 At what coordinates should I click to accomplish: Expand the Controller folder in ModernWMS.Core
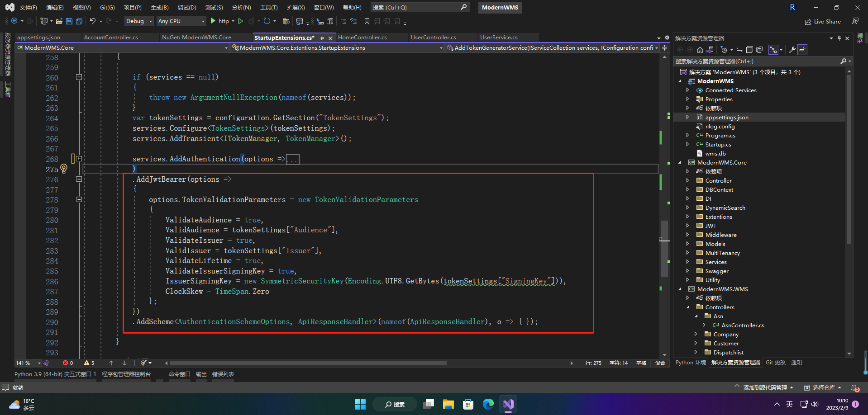[688, 180]
